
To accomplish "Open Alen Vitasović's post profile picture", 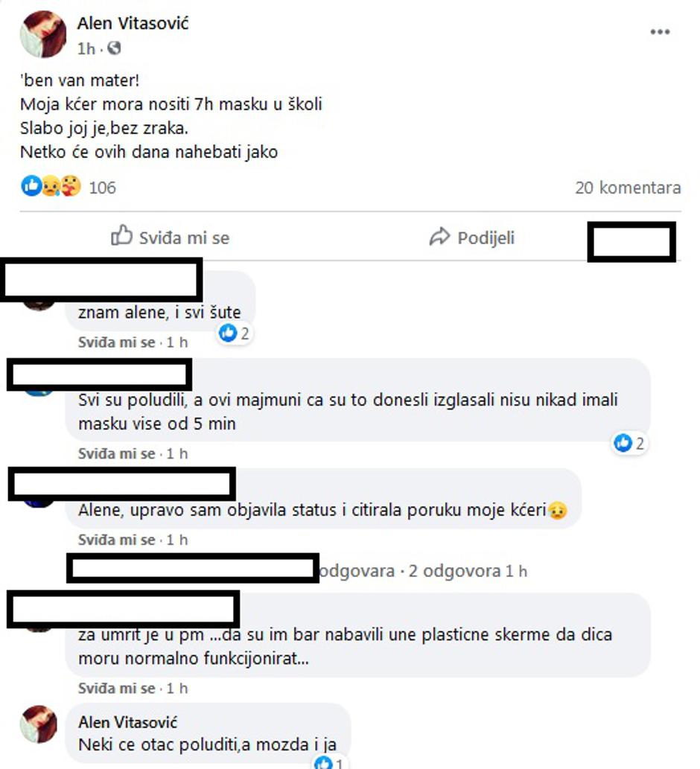I will [43, 34].
